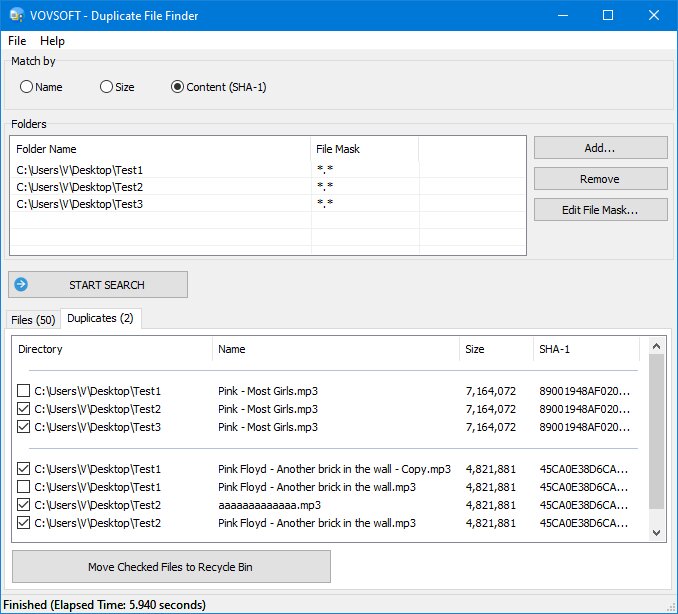Select the Size match radio button
678x614 pixels.
click(x=106, y=87)
